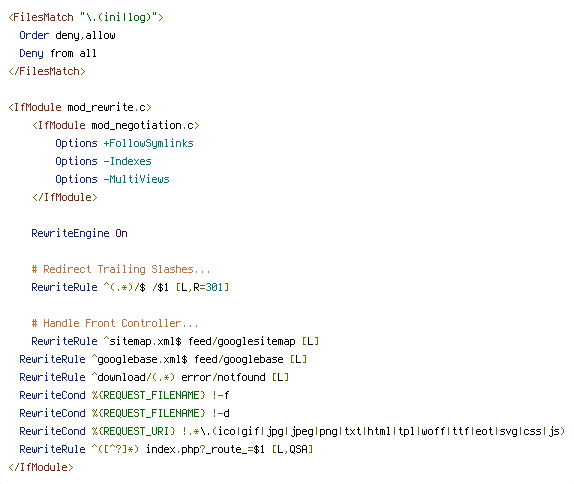Click the IfModule mod_rewrite.c opening tag
Viewport: 574px width, 484px height.
coord(80,107)
